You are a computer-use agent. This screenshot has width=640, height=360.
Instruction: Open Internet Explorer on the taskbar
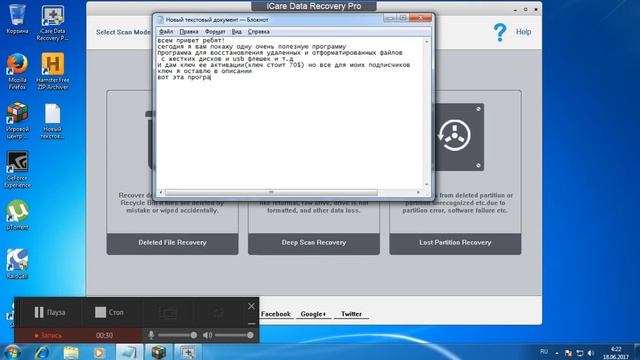pyautogui.click(x=42, y=352)
